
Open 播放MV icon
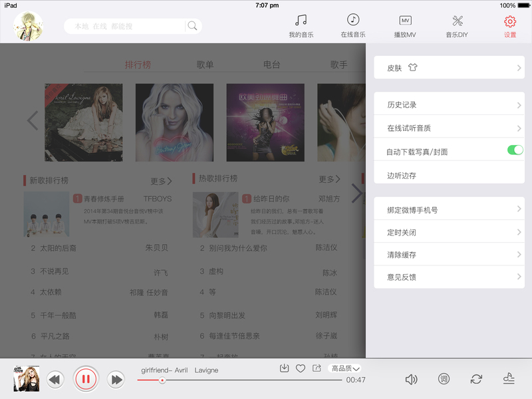405,21
